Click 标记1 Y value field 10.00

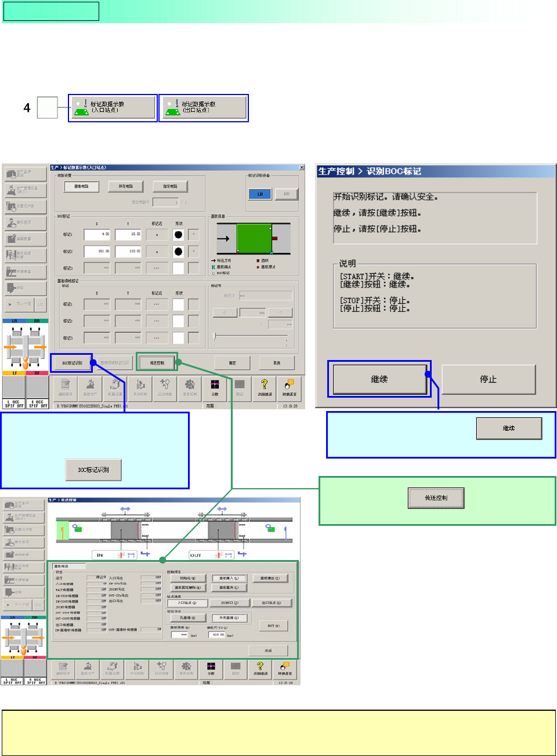pyautogui.click(x=128, y=234)
